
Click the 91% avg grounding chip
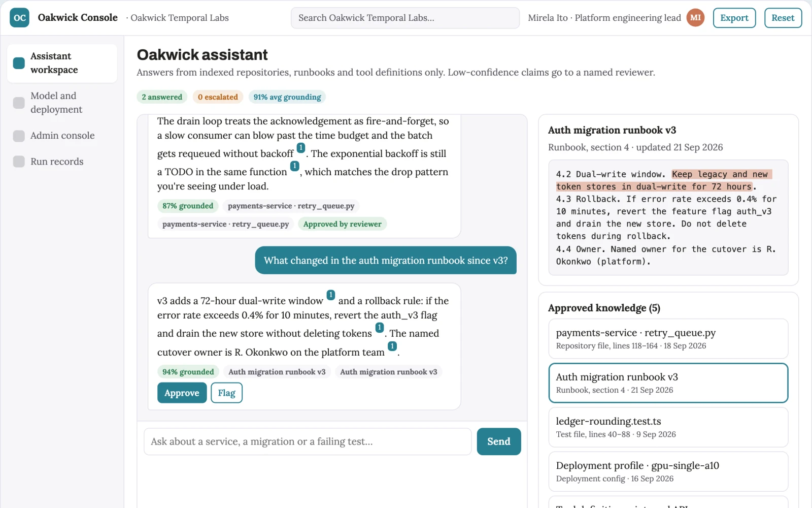pos(287,97)
